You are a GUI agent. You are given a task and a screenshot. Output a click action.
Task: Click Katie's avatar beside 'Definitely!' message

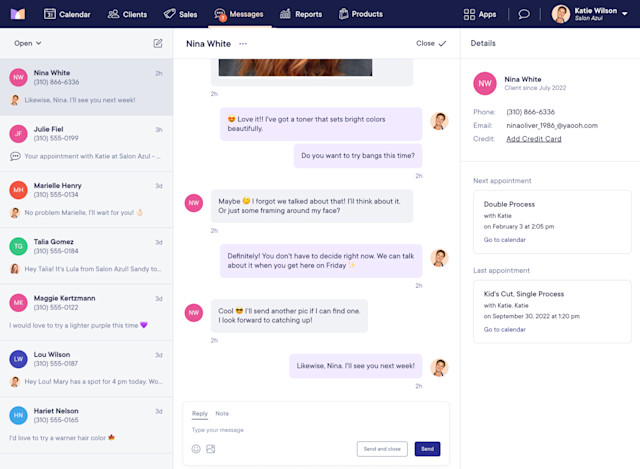point(439,258)
